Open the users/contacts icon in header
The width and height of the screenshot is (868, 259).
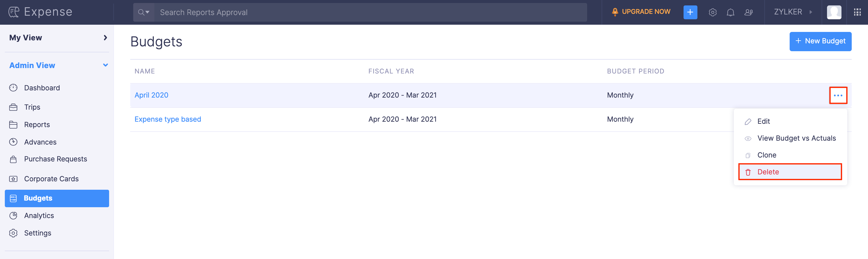point(748,12)
